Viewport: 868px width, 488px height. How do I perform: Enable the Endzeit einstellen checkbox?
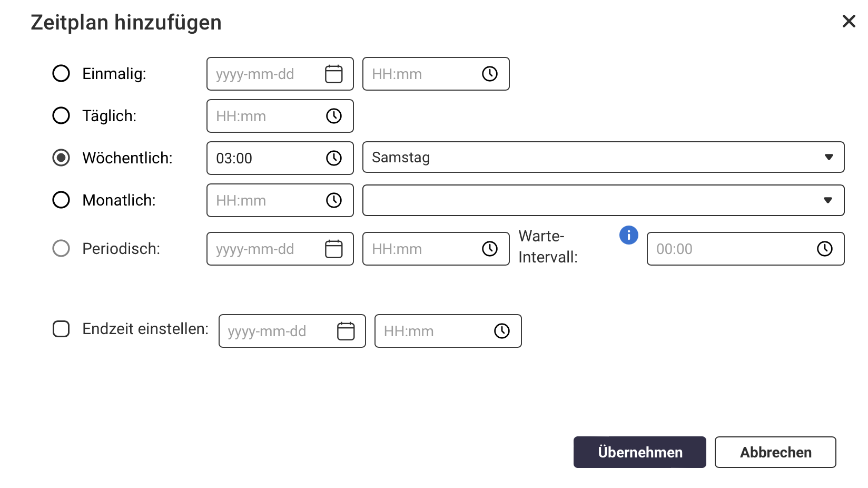click(x=61, y=329)
